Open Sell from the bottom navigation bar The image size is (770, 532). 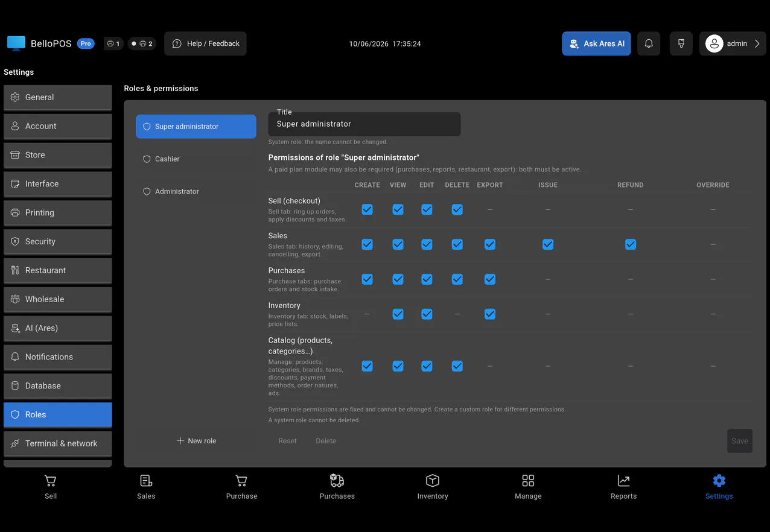pos(51,487)
